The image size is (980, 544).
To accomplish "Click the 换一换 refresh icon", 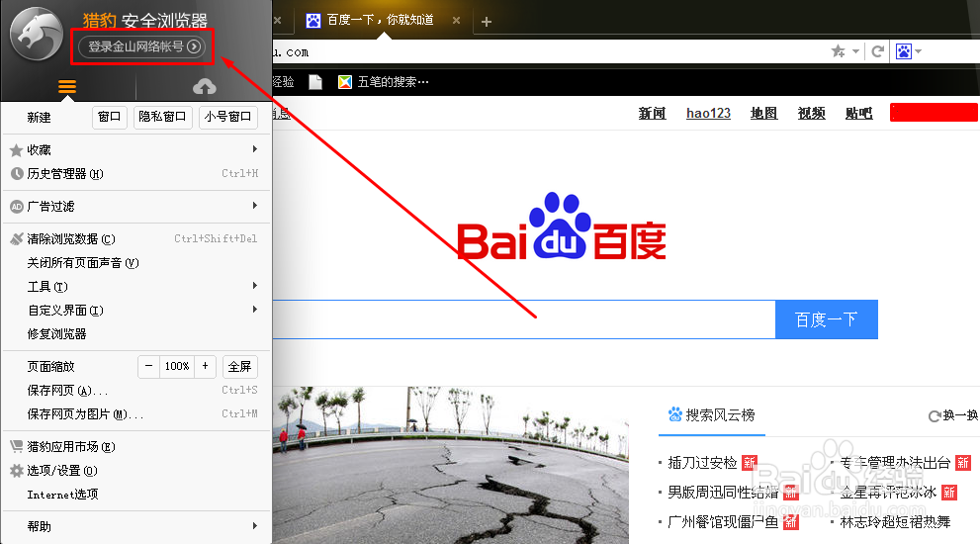I will point(935,415).
